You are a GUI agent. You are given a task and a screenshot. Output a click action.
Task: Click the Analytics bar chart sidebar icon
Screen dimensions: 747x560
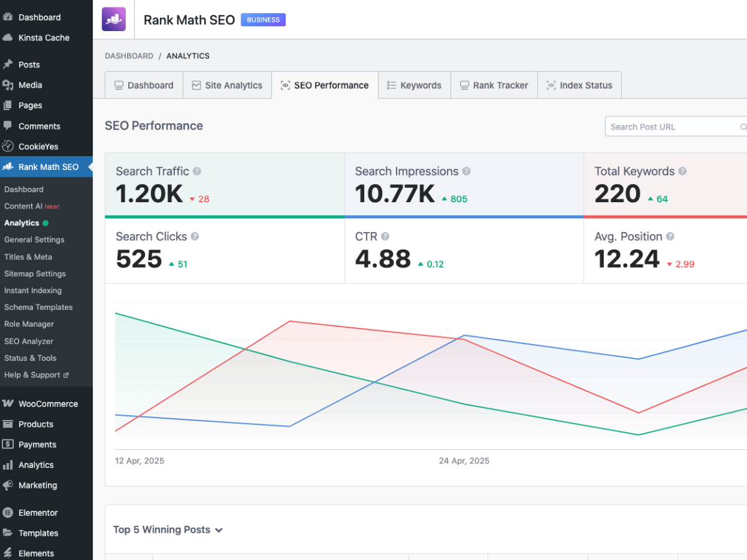[7, 465]
